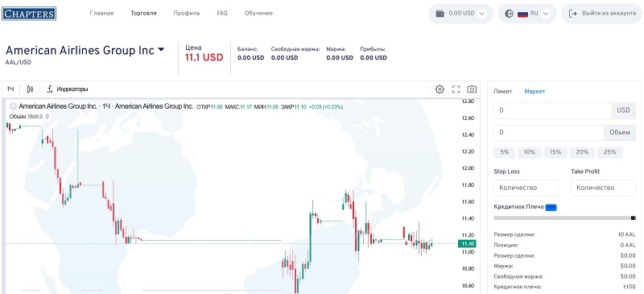Click the wallet icon in balance pill
The width and height of the screenshot is (644, 294).
(440, 13)
